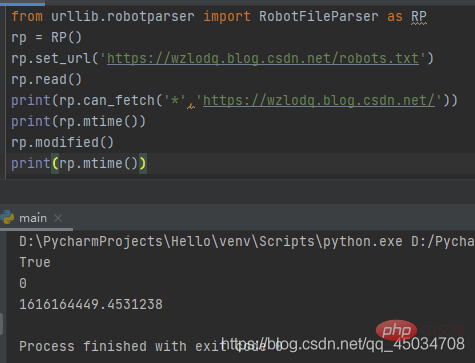Click the Python icon on main tab
This screenshot has height=363, width=475.
click(7, 218)
